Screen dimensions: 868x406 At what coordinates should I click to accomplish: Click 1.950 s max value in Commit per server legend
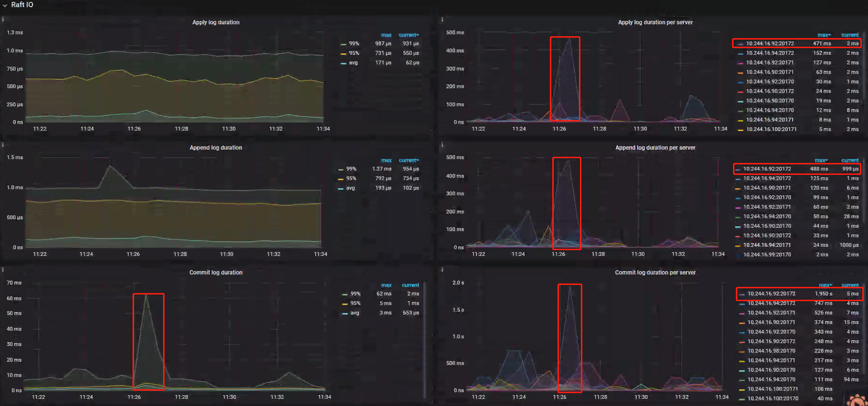tap(824, 294)
